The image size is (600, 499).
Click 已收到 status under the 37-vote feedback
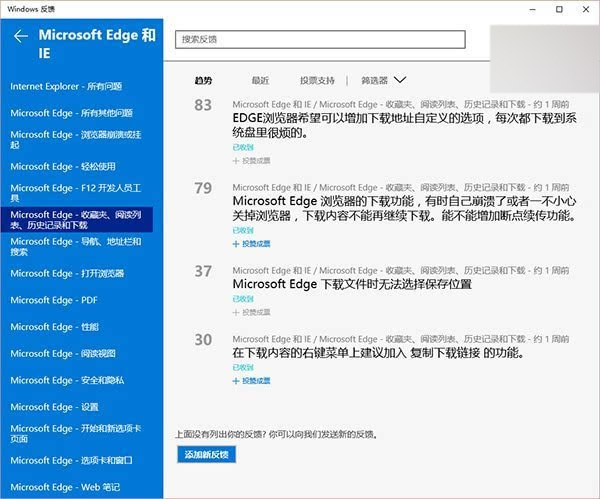[x=243, y=299]
